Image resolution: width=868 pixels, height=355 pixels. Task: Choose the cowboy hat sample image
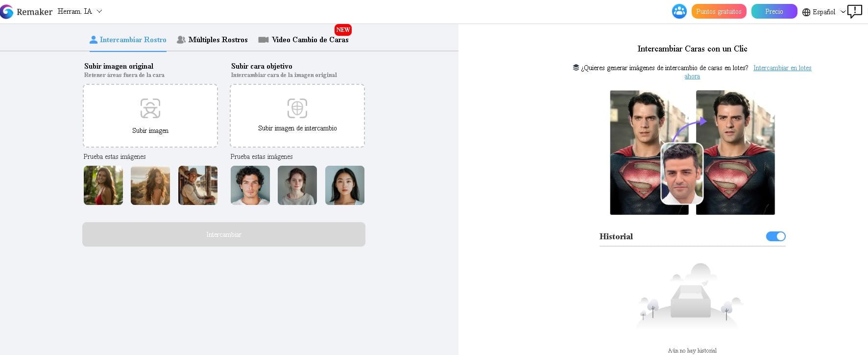click(198, 185)
